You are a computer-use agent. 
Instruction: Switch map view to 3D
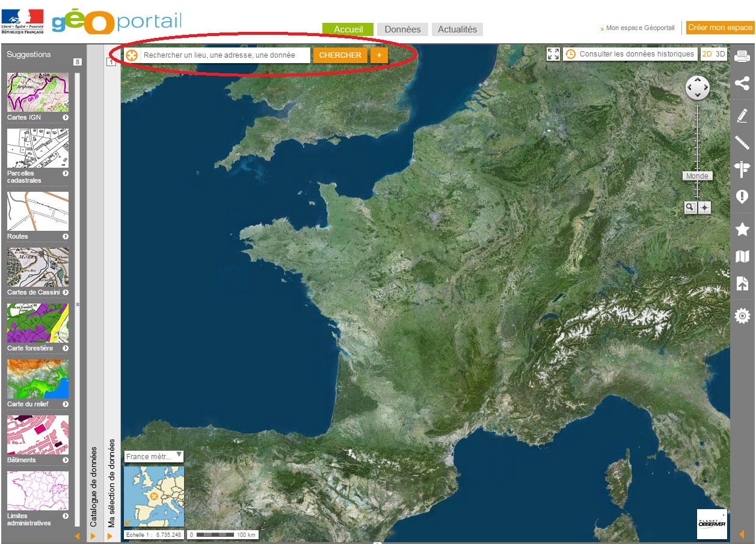(x=720, y=54)
